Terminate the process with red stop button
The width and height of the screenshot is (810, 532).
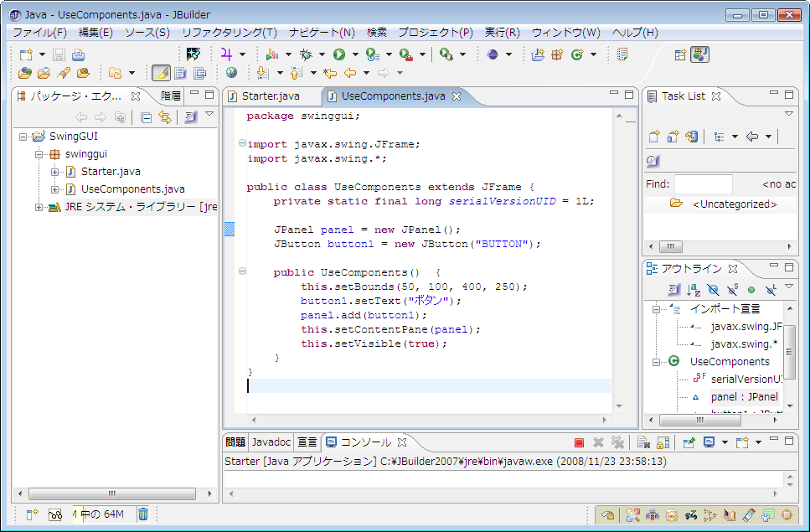tap(579, 442)
